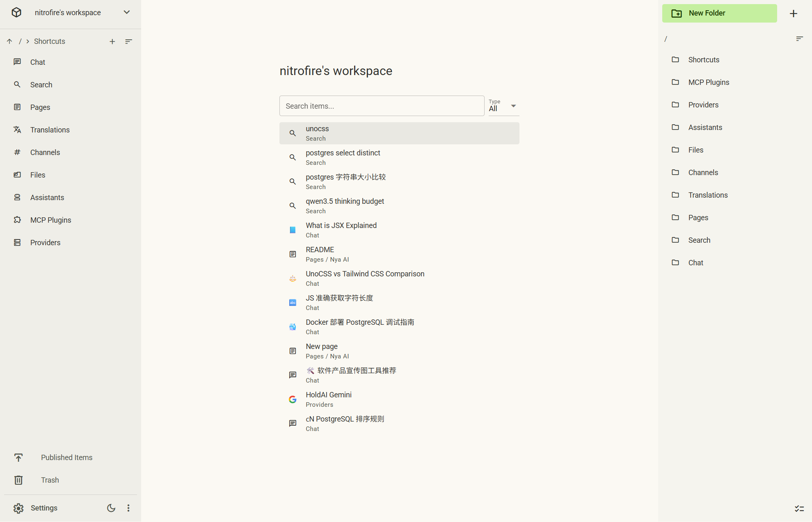Click the checklist icon at bottom right
Screen dimensions: 812x522
(x=799, y=508)
